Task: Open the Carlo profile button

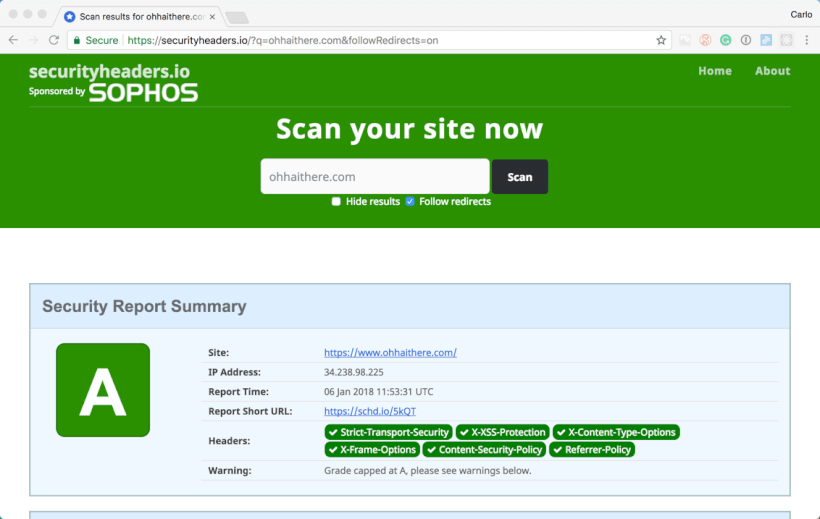Action: pos(801,15)
